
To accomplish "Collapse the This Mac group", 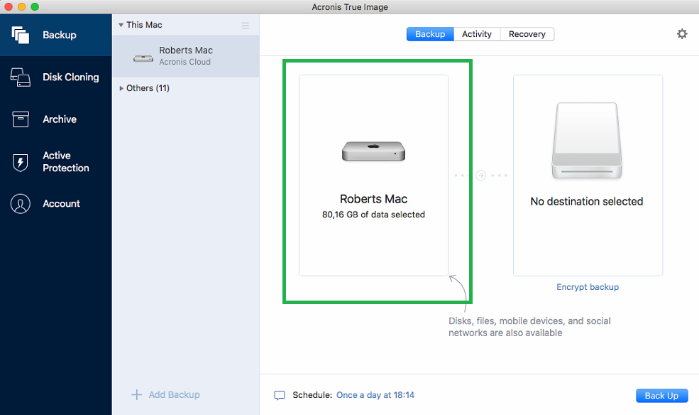I will [x=121, y=25].
